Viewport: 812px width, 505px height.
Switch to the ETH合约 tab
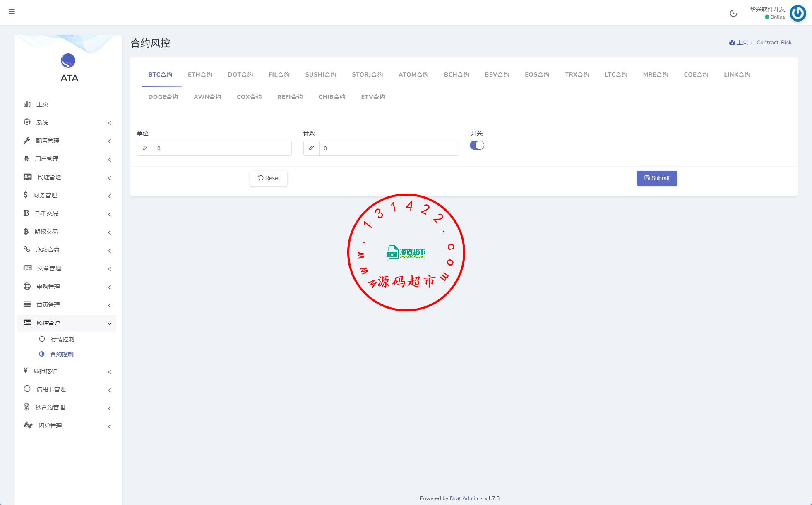[200, 74]
